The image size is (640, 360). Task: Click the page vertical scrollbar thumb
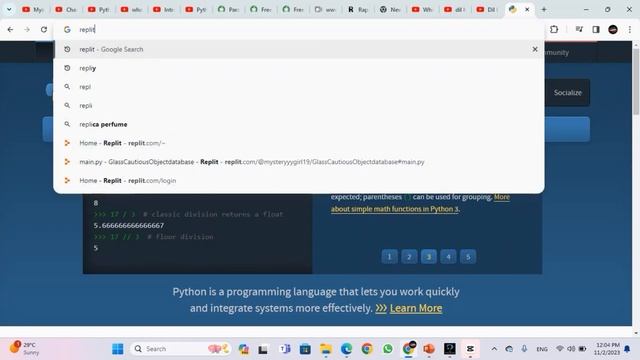[636, 82]
